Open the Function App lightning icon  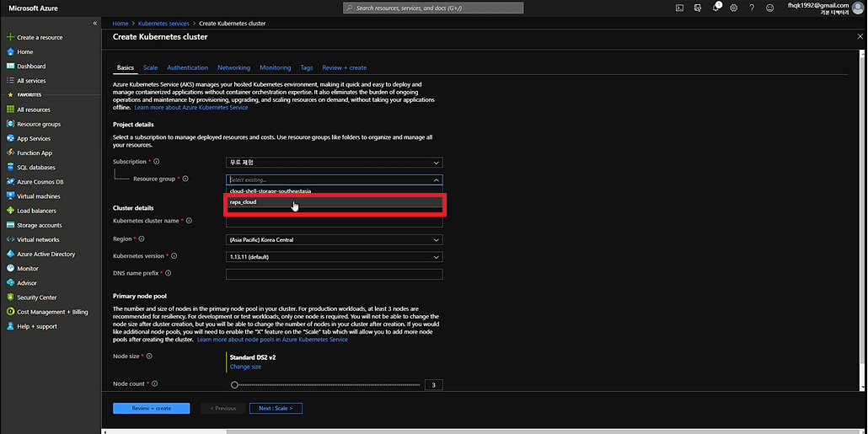point(10,153)
